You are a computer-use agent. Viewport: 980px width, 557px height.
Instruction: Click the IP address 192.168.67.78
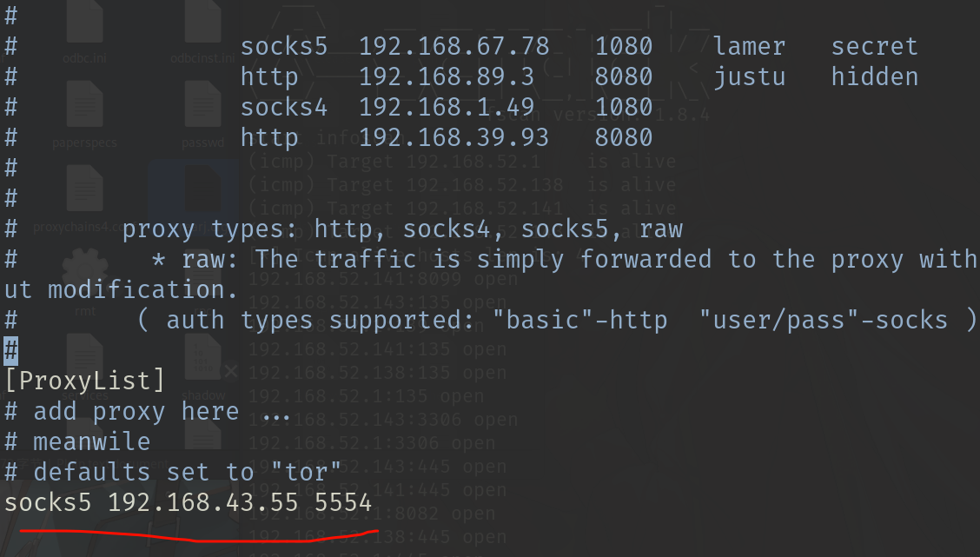[454, 46]
